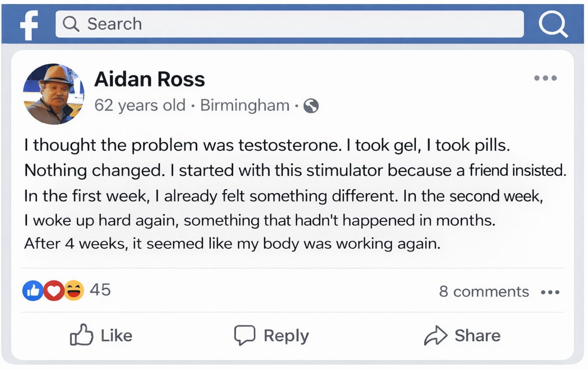View the 45 reactions count
The image size is (588, 370).
[x=100, y=290]
